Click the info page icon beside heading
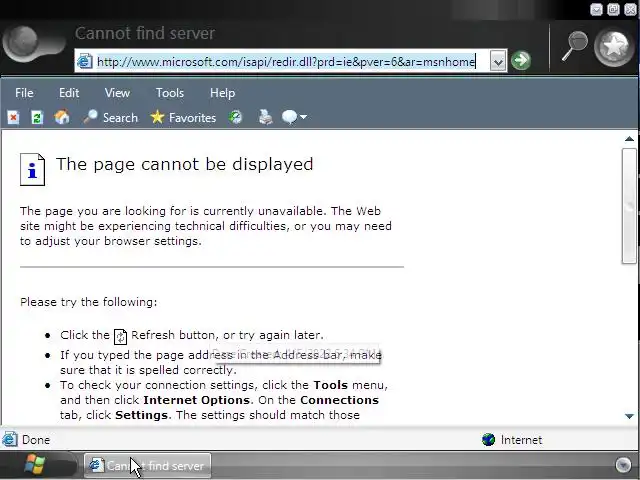The image size is (640, 480). coord(33,170)
